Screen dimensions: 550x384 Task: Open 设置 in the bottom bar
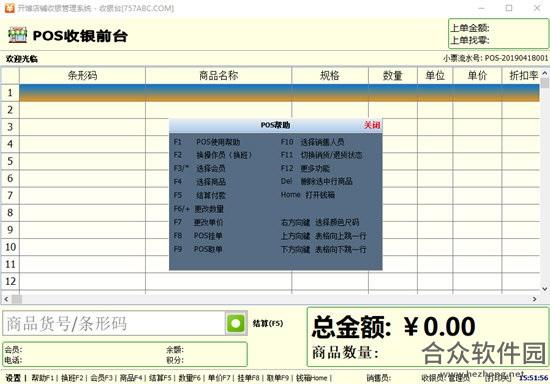click(13, 378)
